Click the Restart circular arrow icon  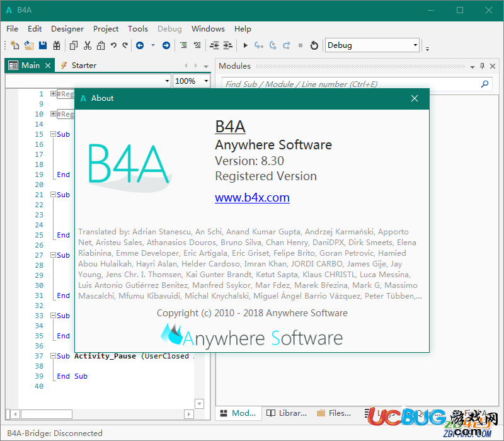coord(314,45)
